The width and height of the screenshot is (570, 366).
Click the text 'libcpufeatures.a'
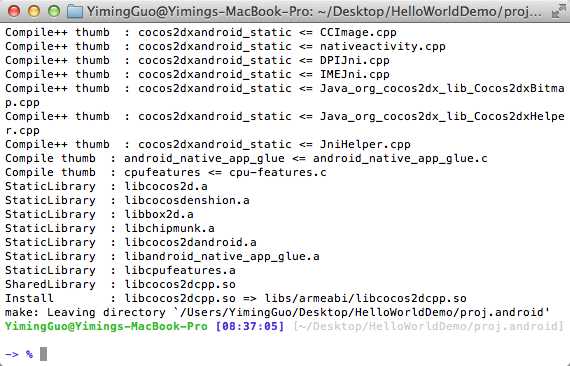click(180, 270)
